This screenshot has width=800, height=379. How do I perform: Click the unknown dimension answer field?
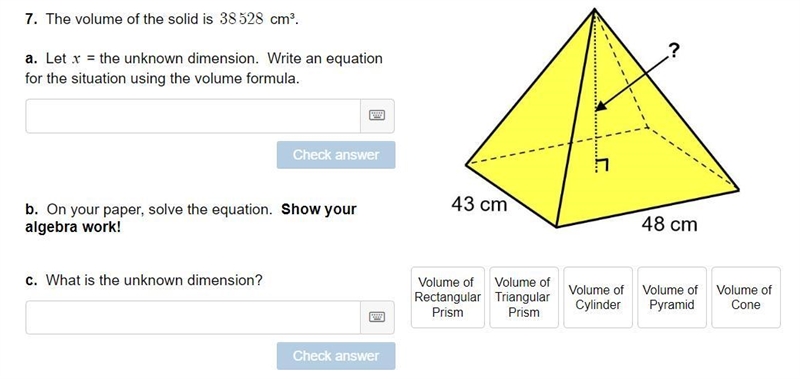[193, 317]
